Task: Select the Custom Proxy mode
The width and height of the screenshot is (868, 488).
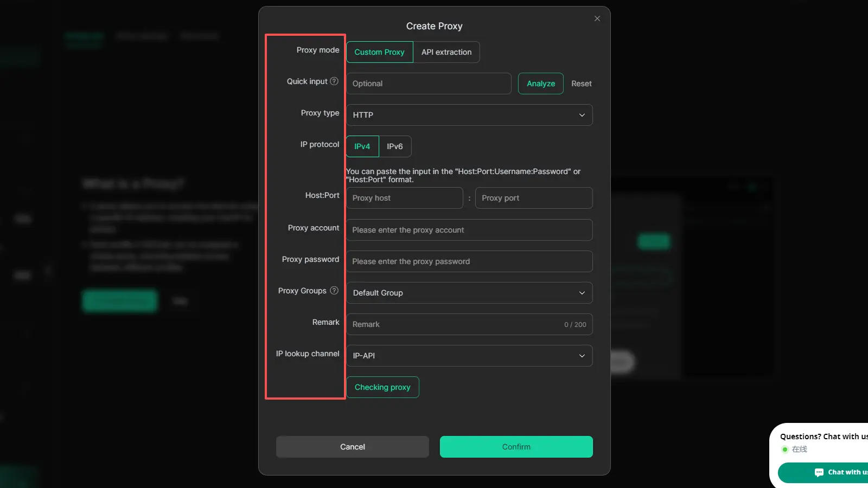Action: [379, 52]
